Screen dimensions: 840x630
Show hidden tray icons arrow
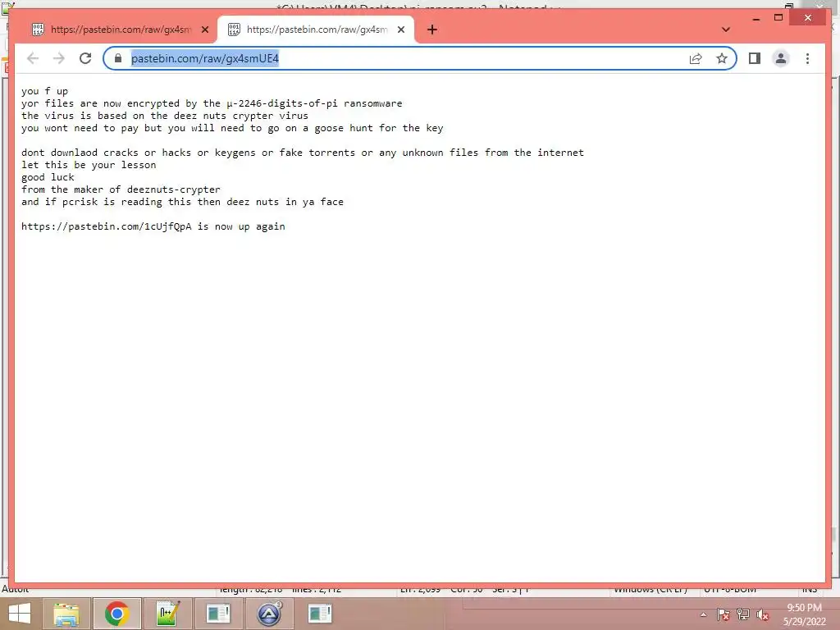point(703,614)
